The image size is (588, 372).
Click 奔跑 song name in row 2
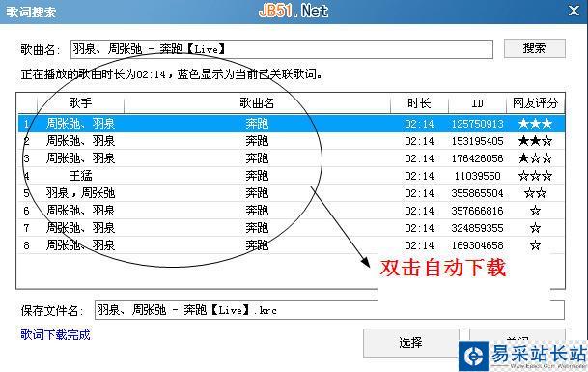[257, 141]
